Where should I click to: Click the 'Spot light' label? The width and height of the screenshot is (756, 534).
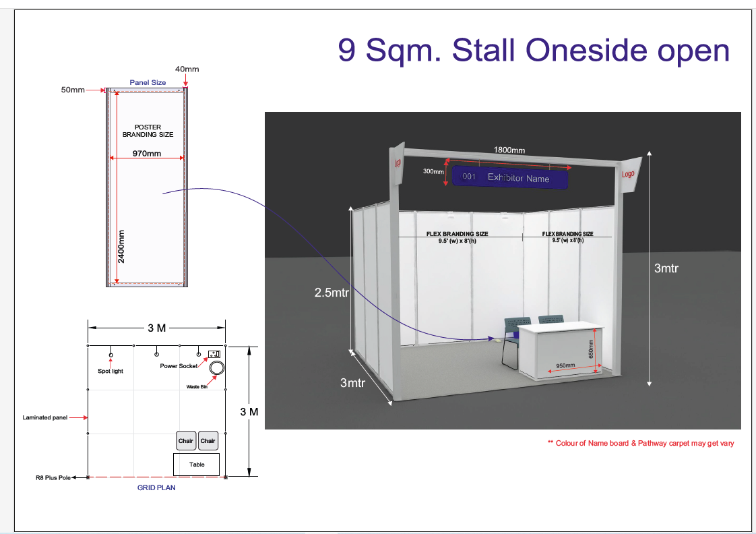point(111,372)
